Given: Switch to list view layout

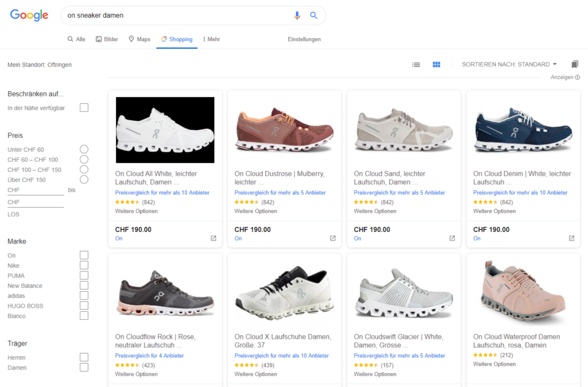Looking at the screenshot, I should tap(416, 64).
